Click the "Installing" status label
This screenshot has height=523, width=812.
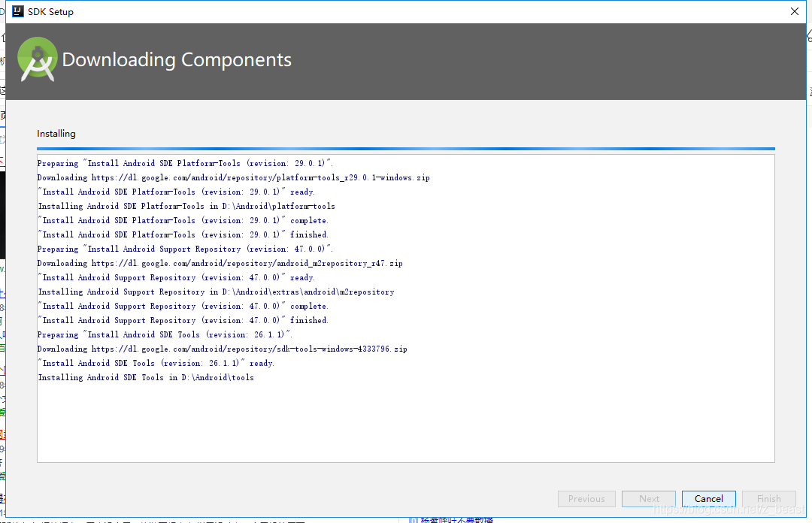56,134
